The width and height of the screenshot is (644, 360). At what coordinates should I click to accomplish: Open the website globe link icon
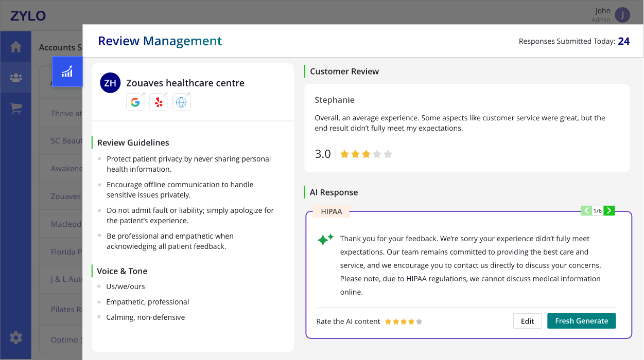point(181,102)
